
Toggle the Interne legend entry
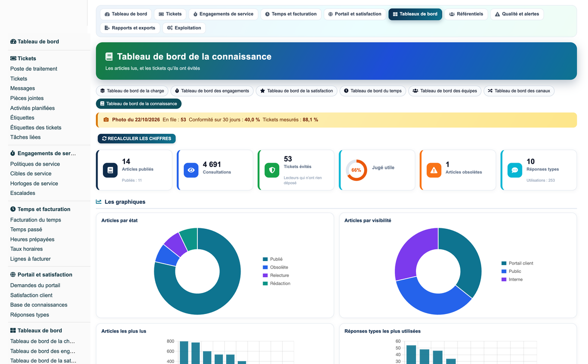(512, 279)
